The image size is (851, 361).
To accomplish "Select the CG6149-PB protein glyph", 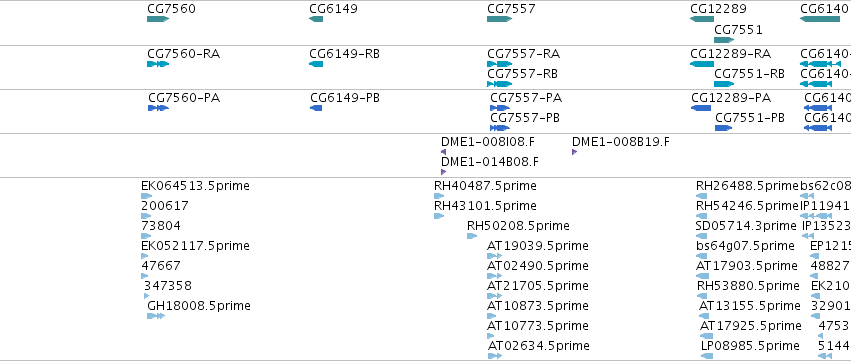I will (x=316, y=108).
